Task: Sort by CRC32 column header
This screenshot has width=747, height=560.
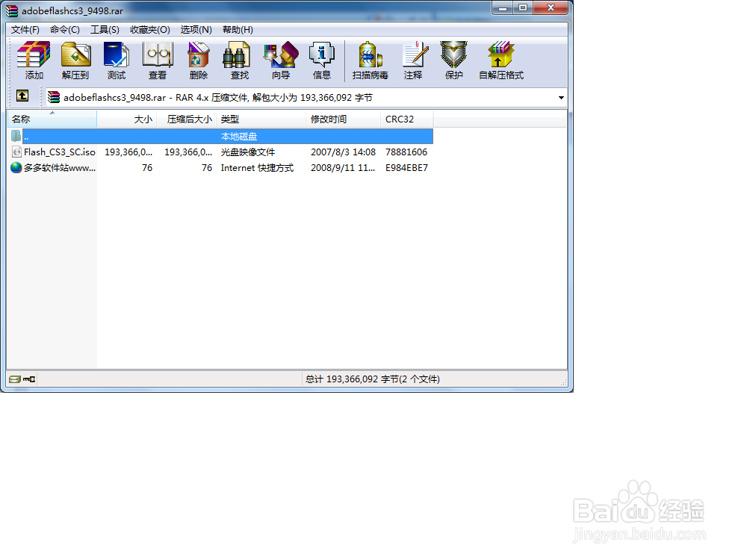Action: [407, 119]
